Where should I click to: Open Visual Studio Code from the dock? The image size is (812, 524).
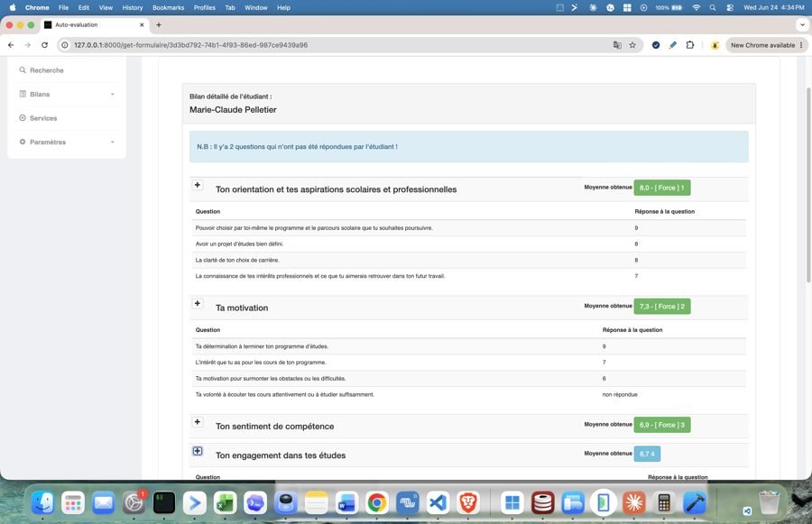pos(438,502)
